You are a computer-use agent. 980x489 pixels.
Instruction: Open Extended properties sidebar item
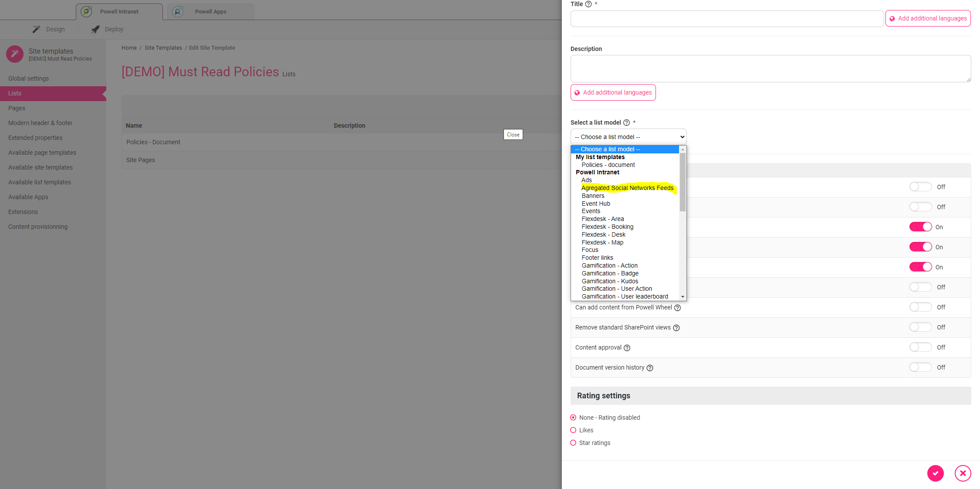(x=35, y=138)
